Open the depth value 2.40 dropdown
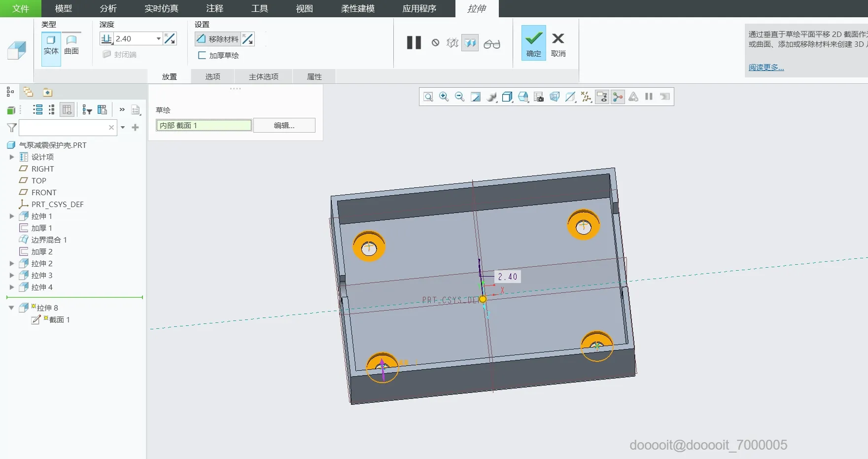This screenshot has width=868, height=459. click(x=158, y=38)
